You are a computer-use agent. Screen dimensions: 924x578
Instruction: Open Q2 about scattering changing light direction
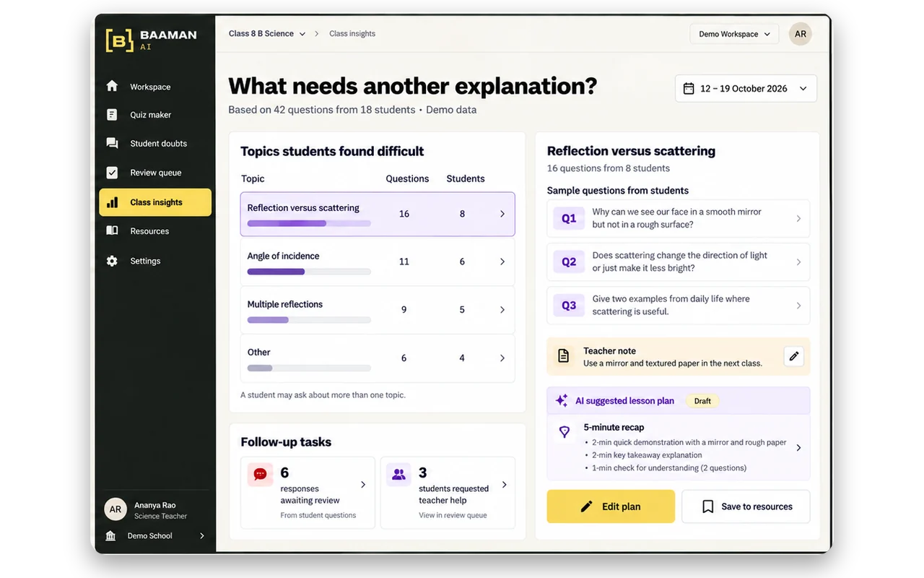[x=679, y=262]
